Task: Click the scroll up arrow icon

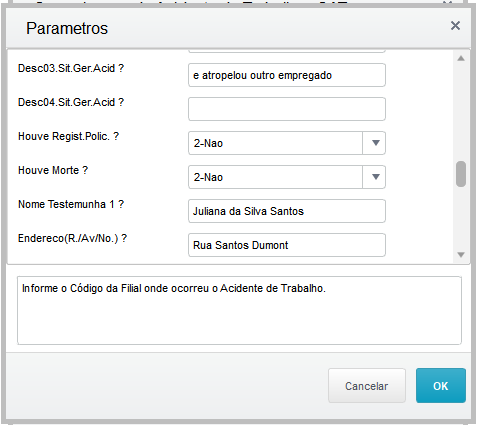Action: [461, 59]
